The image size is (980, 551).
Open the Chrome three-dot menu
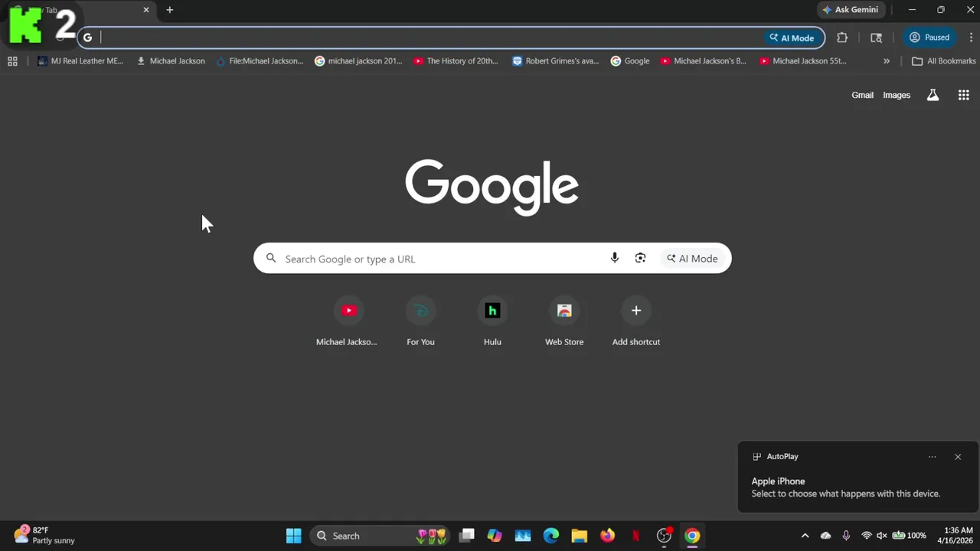pos(971,37)
